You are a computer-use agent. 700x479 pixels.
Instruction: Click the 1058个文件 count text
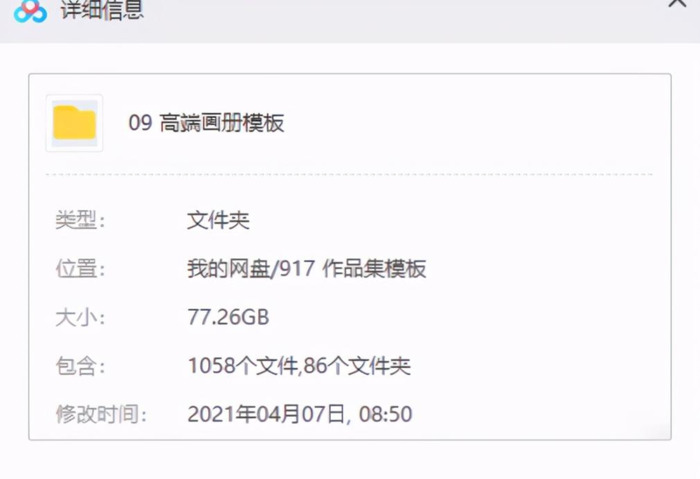(243, 366)
